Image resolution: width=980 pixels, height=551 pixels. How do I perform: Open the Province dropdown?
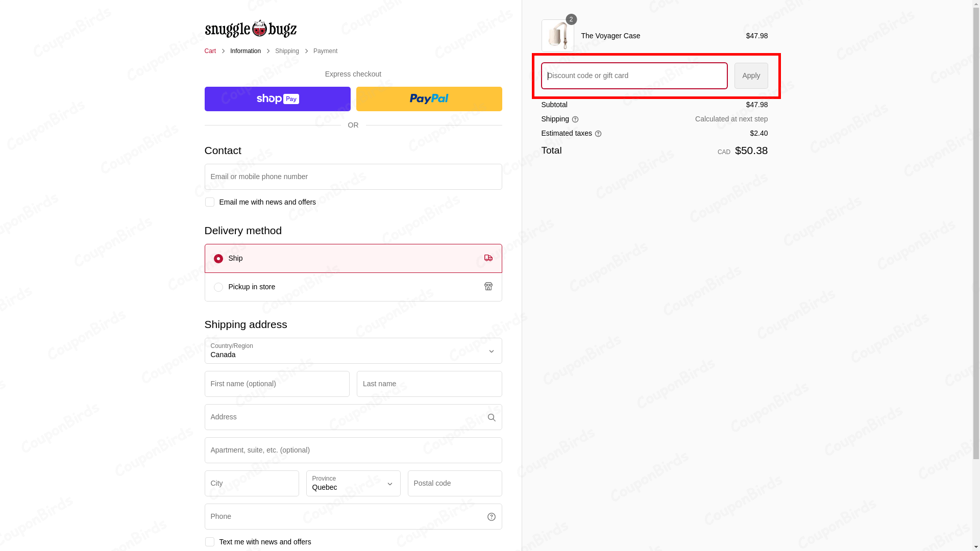tap(353, 484)
